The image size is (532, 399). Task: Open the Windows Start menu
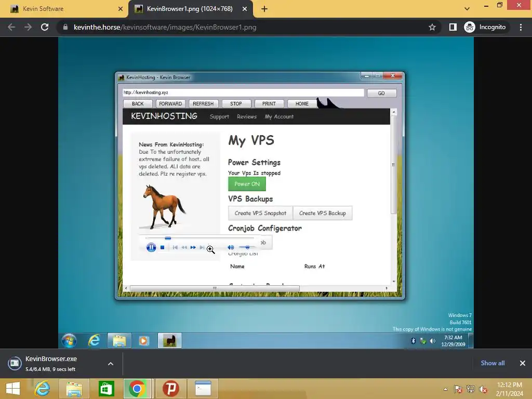(13, 389)
